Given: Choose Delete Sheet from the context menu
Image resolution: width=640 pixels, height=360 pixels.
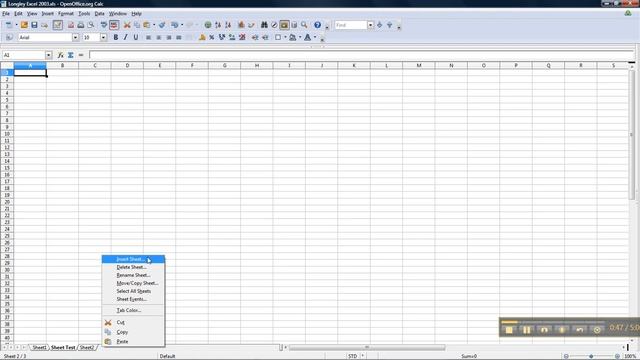Looking at the screenshot, I should [133, 267].
